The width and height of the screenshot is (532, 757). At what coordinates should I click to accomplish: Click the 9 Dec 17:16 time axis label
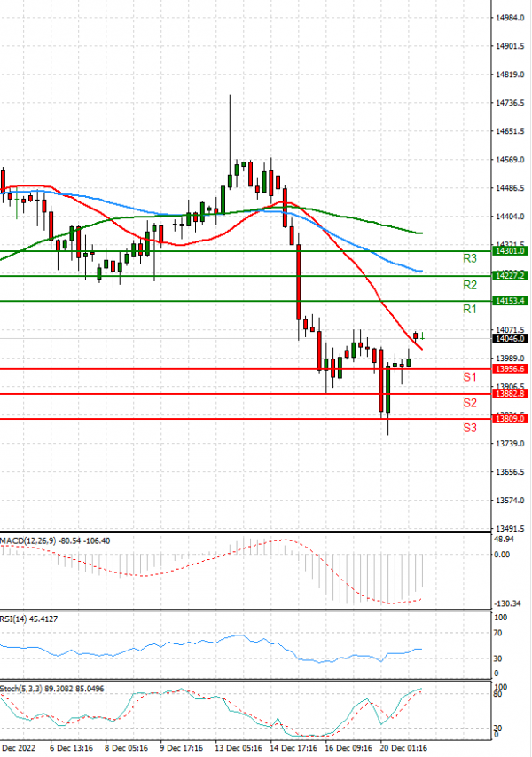pos(182,748)
